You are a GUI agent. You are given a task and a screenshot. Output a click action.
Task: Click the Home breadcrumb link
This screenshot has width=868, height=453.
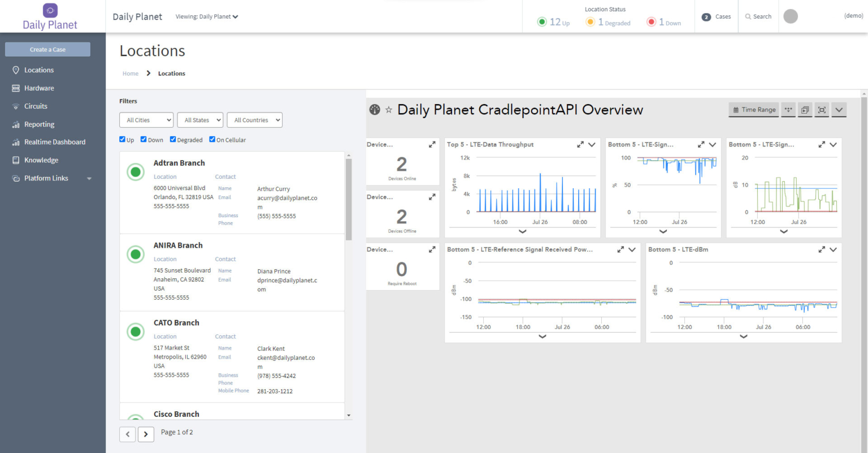tap(131, 74)
